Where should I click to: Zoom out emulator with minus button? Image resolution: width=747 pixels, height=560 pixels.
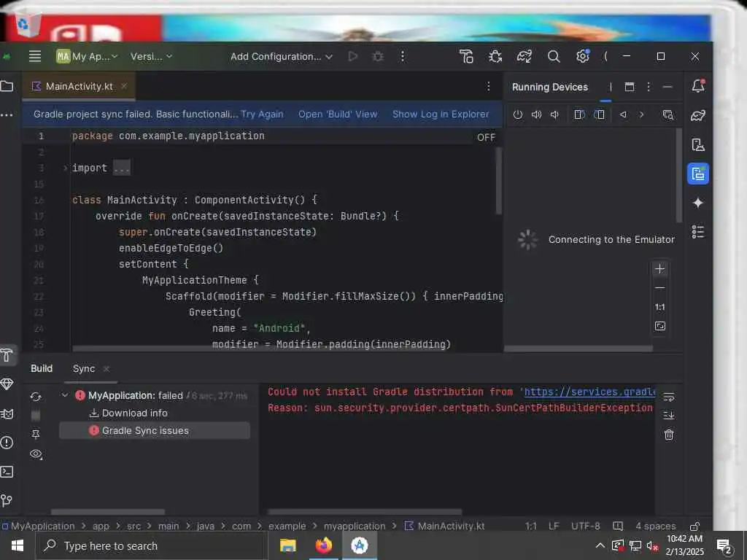(659, 288)
